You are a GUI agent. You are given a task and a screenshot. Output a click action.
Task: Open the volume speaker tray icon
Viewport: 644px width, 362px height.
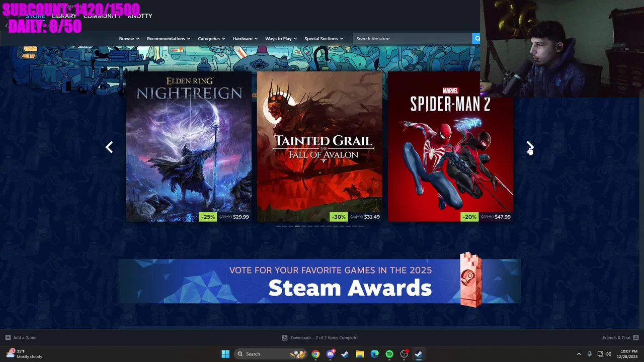608,354
